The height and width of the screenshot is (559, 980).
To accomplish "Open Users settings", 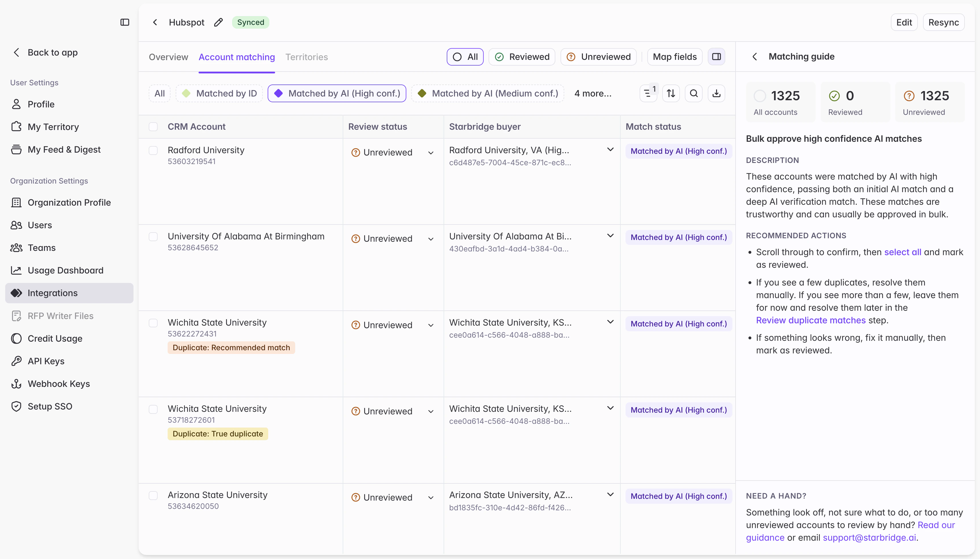I will pos(69,225).
